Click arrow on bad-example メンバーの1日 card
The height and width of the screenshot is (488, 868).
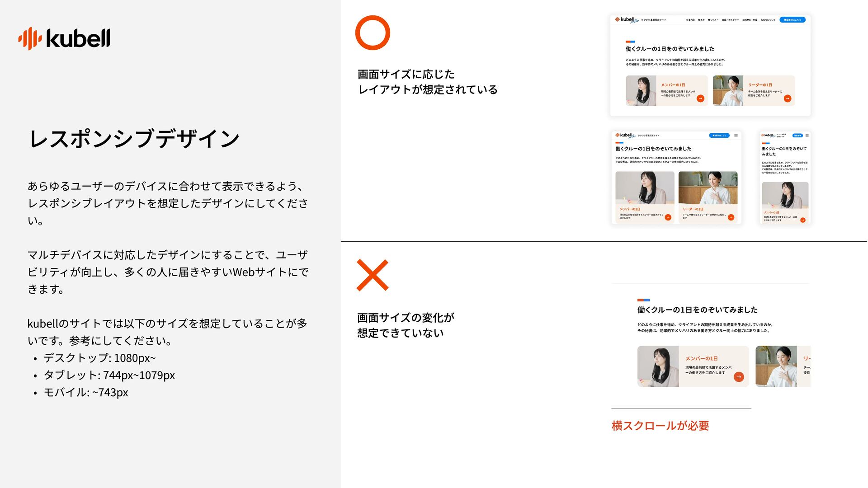coord(739,377)
